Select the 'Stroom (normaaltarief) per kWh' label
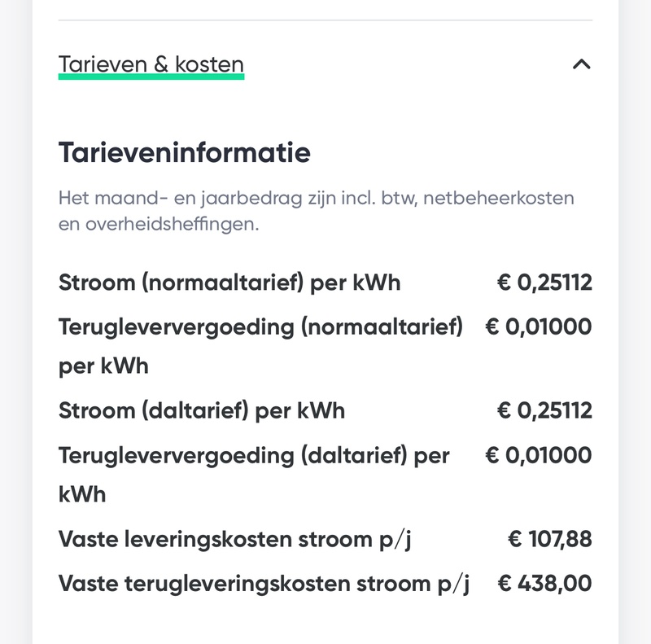The image size is (651, 644). (x=229, y=283)
